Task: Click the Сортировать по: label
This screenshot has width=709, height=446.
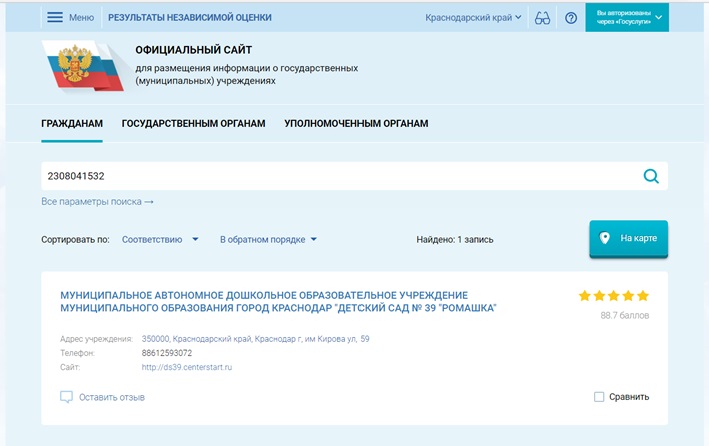Action: tap(75, 239)
